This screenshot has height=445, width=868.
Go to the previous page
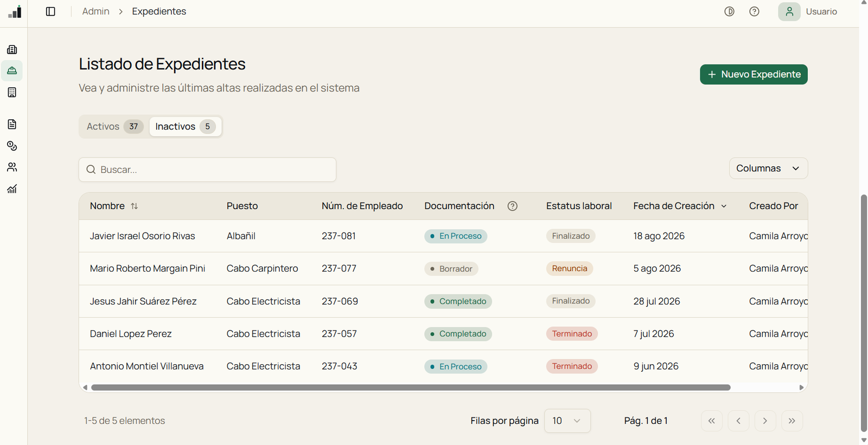738,421
